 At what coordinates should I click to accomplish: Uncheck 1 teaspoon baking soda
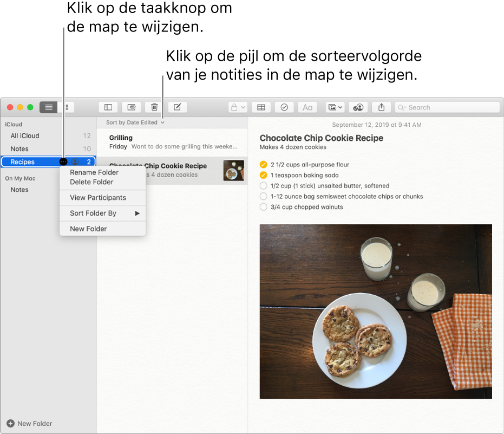coord(263,175)
